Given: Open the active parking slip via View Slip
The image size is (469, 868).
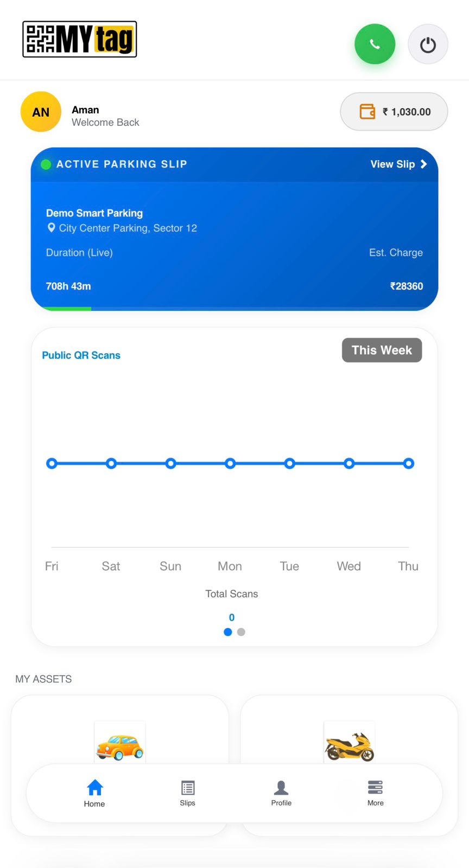Looking at the screenshot, I should click(392, 164).
